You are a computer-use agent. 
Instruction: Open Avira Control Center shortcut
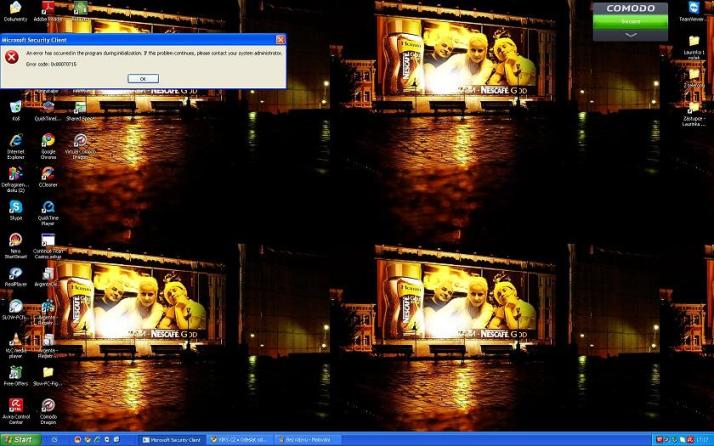15,411
